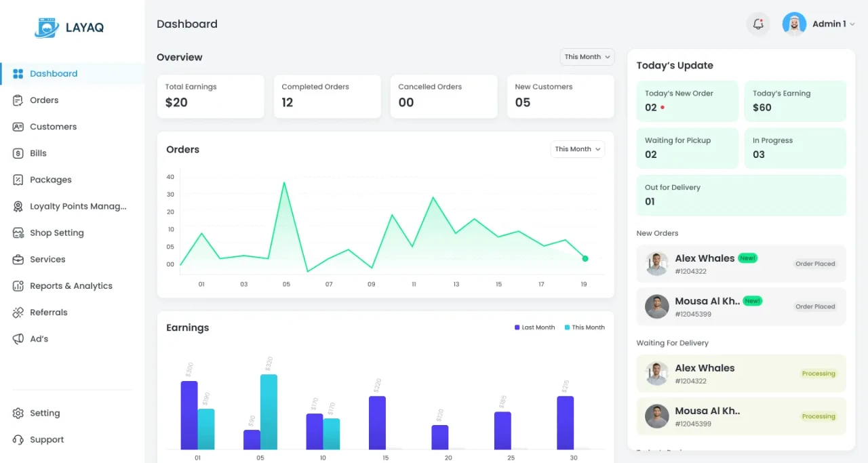Click the Out for Delivery 01 card
This screenshot has height=463, width=868.
pyautogui.click(x=741, y=195)
